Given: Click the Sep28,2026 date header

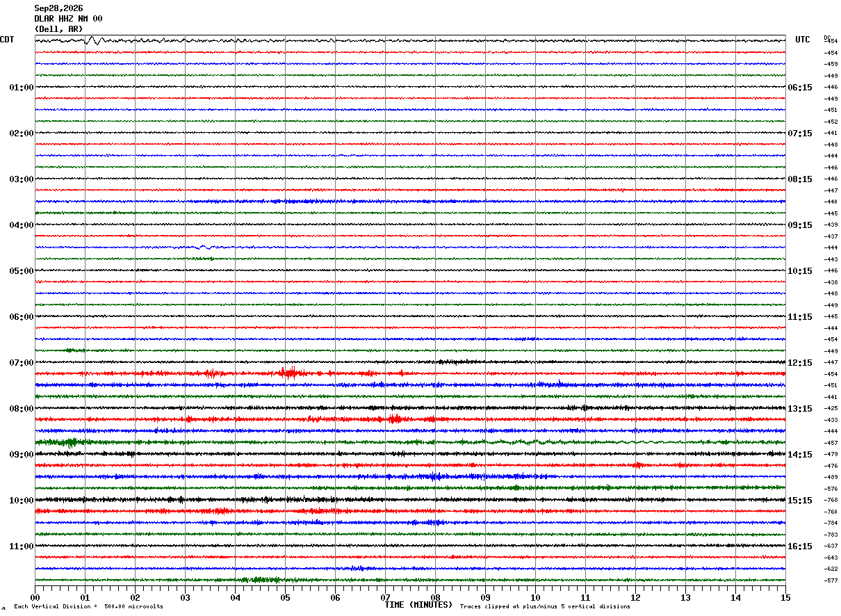Looking at the screenshot, I should point(58,8).
